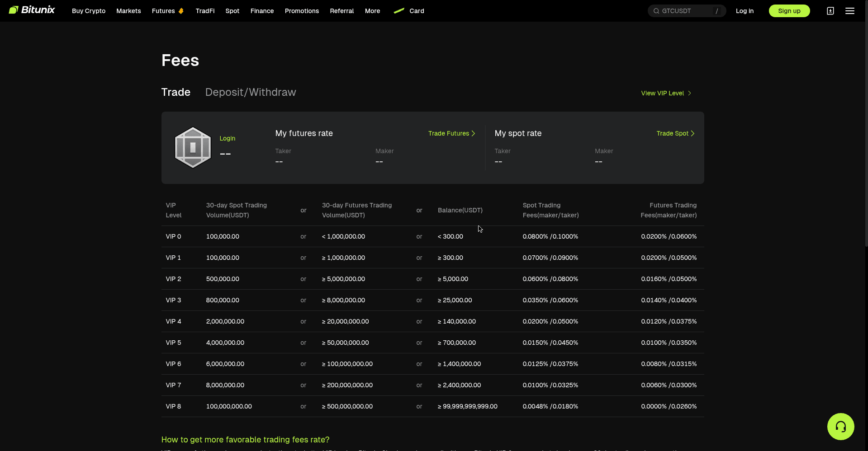Click the VIP 0 row label
The width and height of the screenshot is (868, 451).
(174, 236)
